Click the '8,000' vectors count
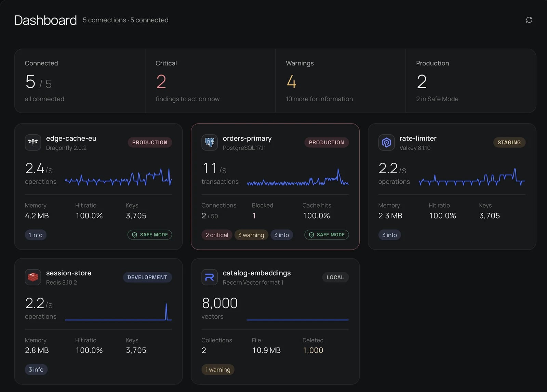Image resolution: width=547 pixels, height=392 pixels. (x=219, y=303)
